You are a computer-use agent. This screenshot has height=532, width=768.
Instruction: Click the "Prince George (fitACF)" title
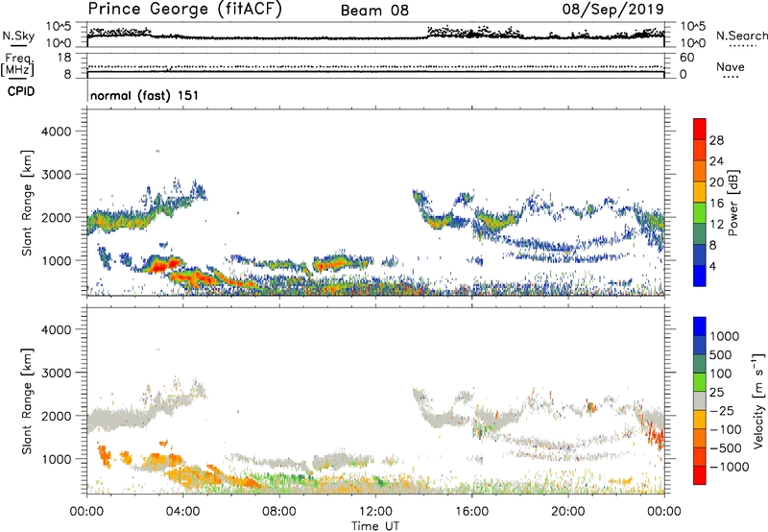point(184,10)
